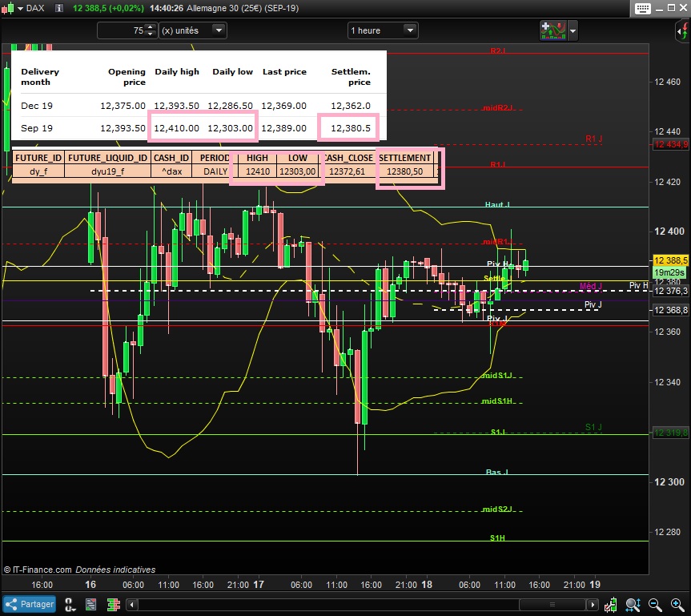Image resolution: width=691 pixels, height=616 pixels.
Task: Click the 75 units input field
Action: (122, 30)
